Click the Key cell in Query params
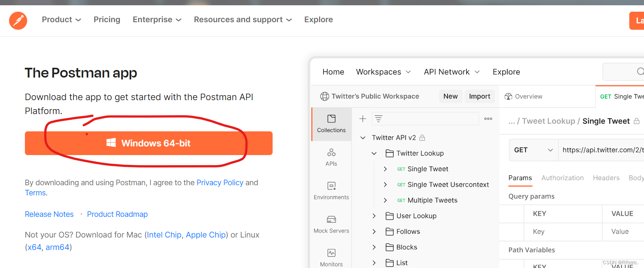The image size is (644, 268). point(563,232)
